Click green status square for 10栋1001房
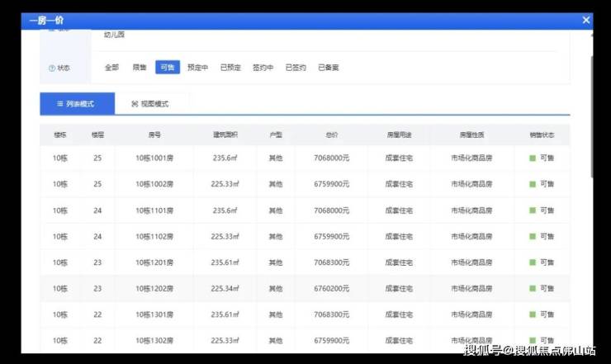611x364 pixels. click(533, 158)
